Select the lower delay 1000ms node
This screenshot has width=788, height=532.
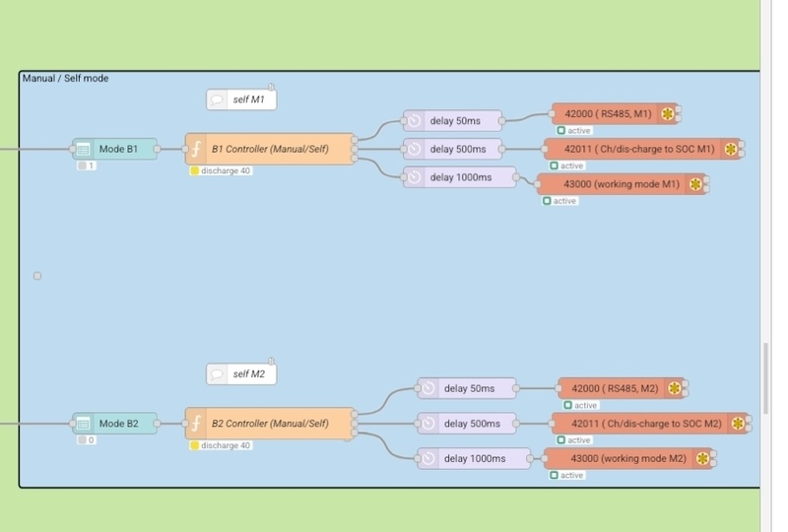tap(474, 458)
